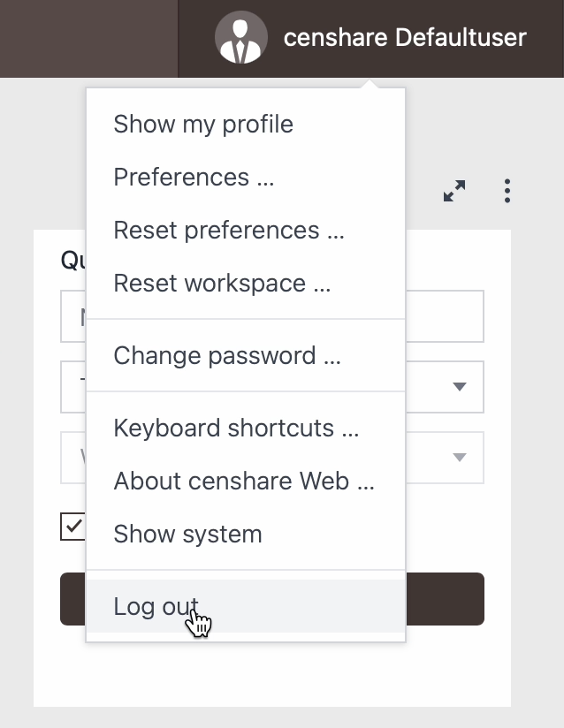
Task: Select "Show system" from the menu
Action: [187, 534]
